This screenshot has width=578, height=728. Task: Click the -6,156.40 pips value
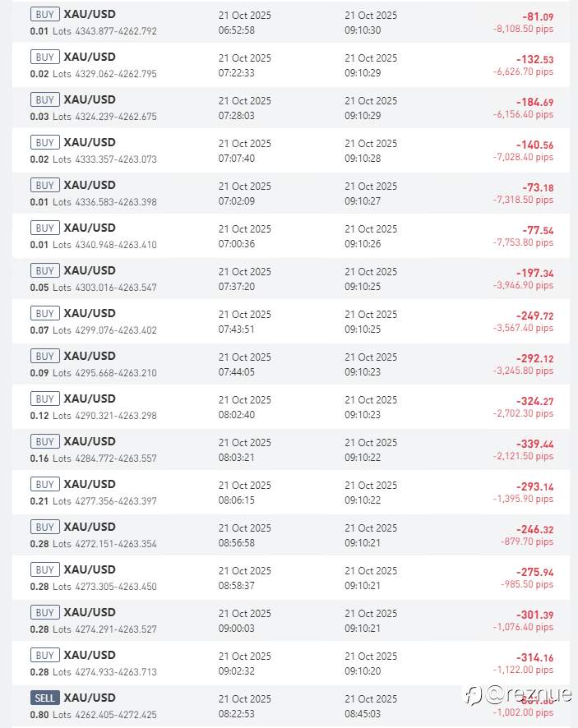[523, 114]
